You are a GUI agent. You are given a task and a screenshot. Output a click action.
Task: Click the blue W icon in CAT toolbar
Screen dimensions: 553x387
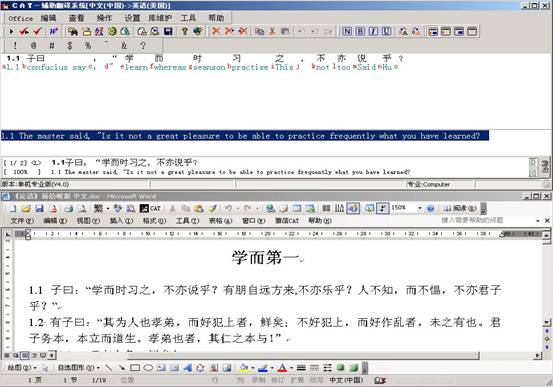pyautogui.click(x=53, y=31)
